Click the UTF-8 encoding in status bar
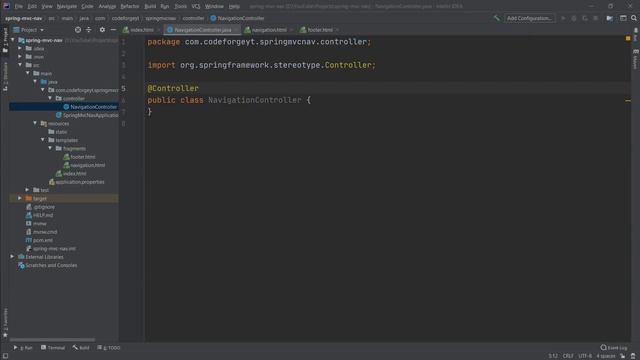The image size is (640, 360). (585, 356)
